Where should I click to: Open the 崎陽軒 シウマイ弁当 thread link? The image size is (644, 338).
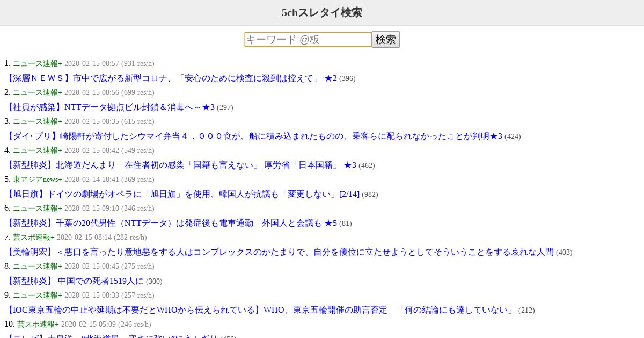pyautogui.click(x=253, y=136)
